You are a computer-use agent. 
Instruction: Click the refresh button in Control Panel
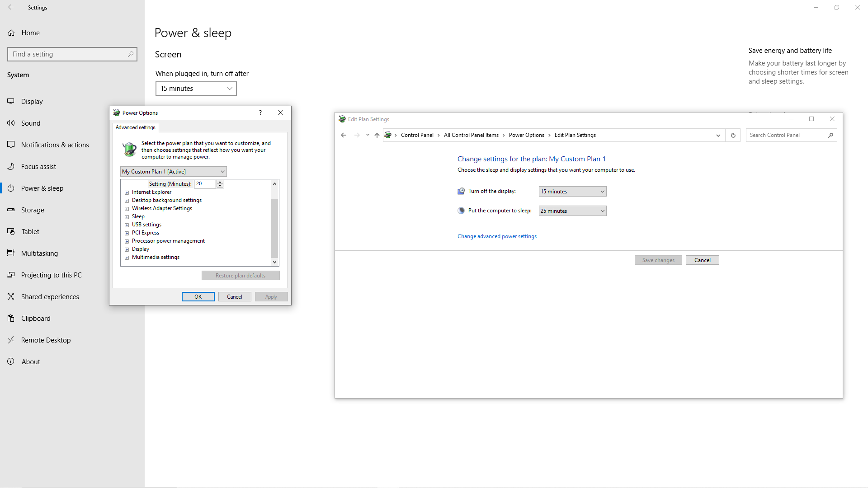pyautogui.click(x=733, y=135)
